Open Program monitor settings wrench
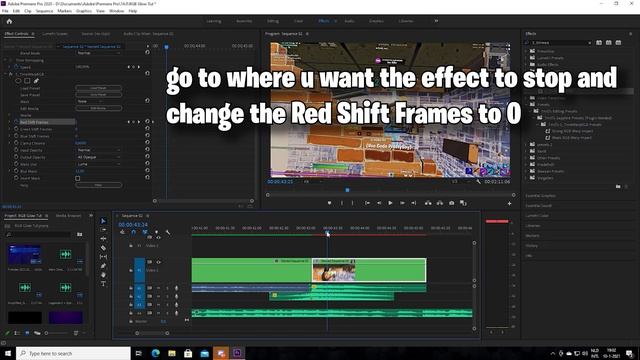This screenshot has height=360, width=640. (478, 181)
